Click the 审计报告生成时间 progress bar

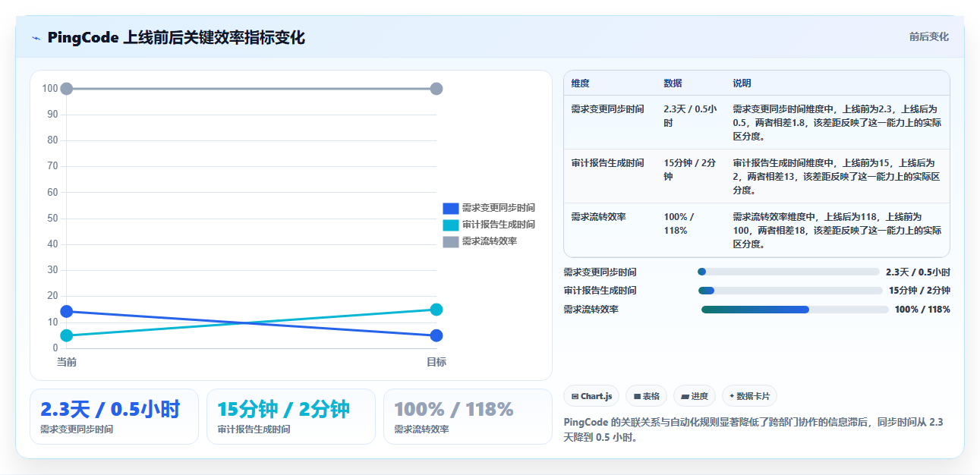[x=790, y=291]
